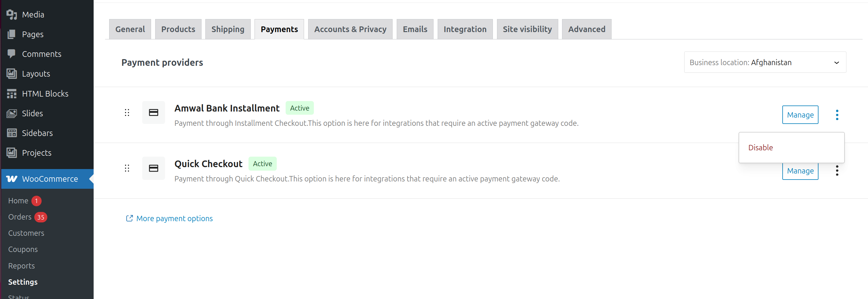Click the WooCommerce logo icon
This screenshot has height=299, width=868.
12,179
